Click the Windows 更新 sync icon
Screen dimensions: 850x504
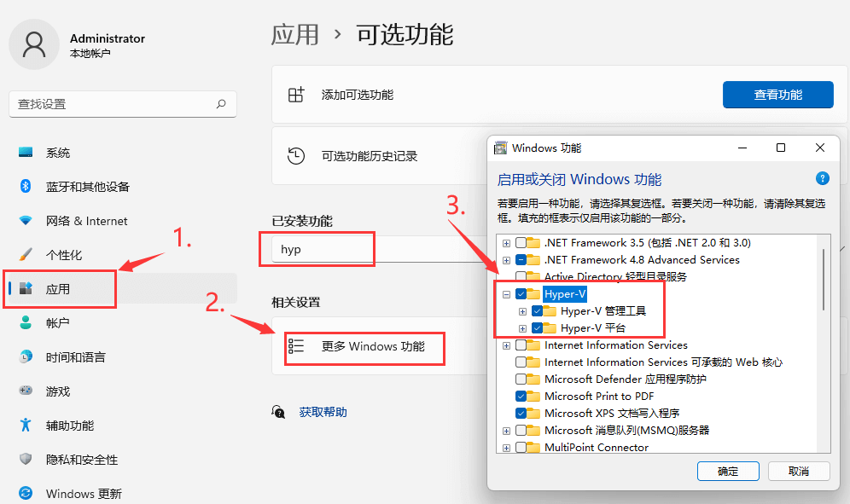click(26, 493)
